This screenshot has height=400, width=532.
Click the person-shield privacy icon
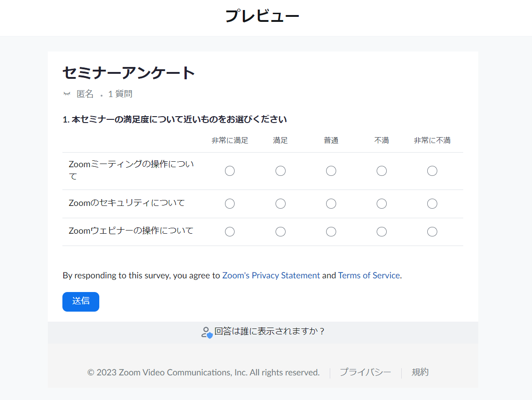(x=207, y=333)
